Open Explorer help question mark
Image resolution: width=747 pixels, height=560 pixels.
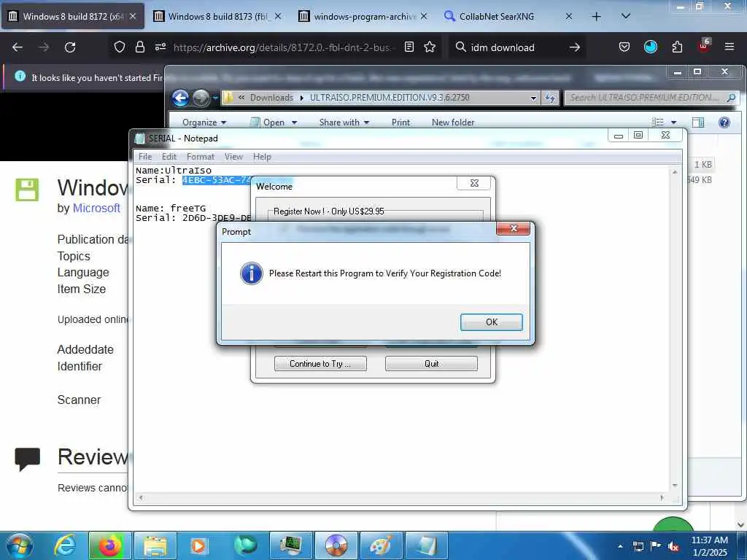[x=724, y=122]
